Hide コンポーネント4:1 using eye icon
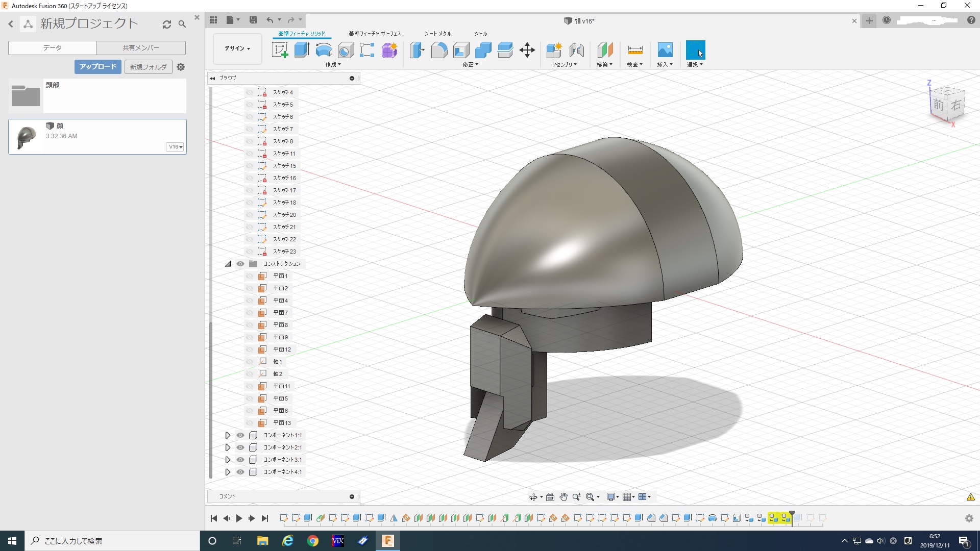 click(240, 472)
